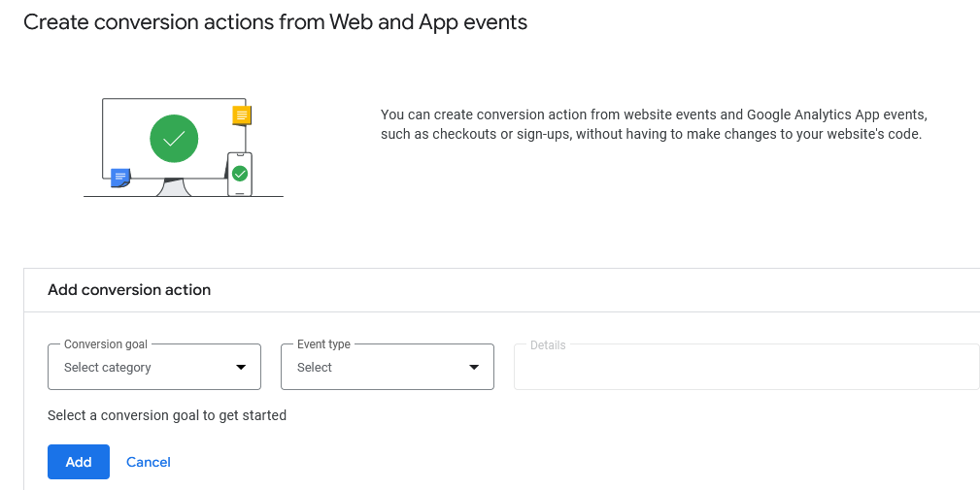Click the "Conversion goal" field label

coord(106,344)
